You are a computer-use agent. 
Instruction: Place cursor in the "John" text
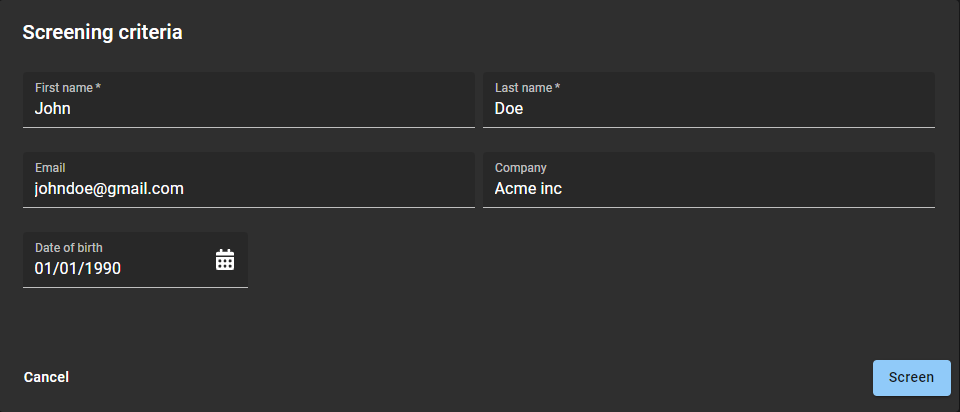click(x=52, y=108)
